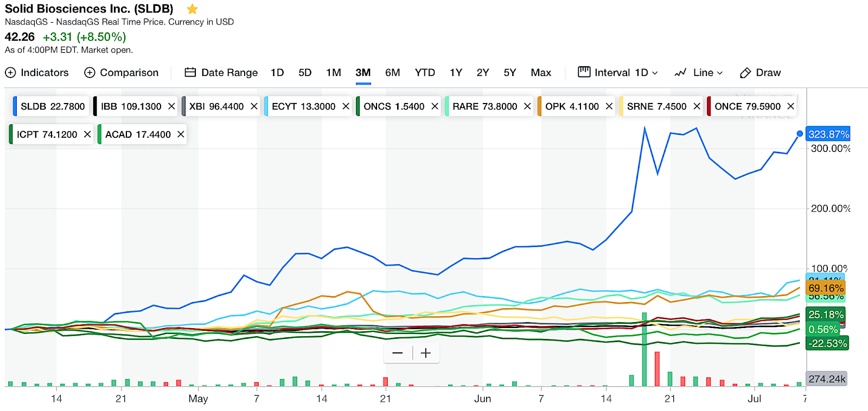Viewport: 868px width, 411px height.
Task: Open the Interval 1D dropdown
Action: (x=618, y=73)
